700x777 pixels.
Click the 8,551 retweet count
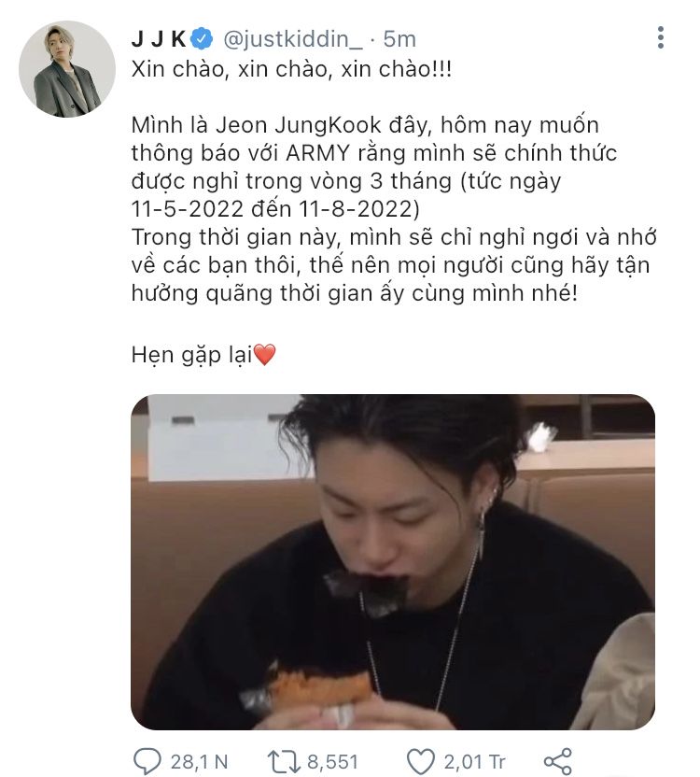(x=332, y=762)
